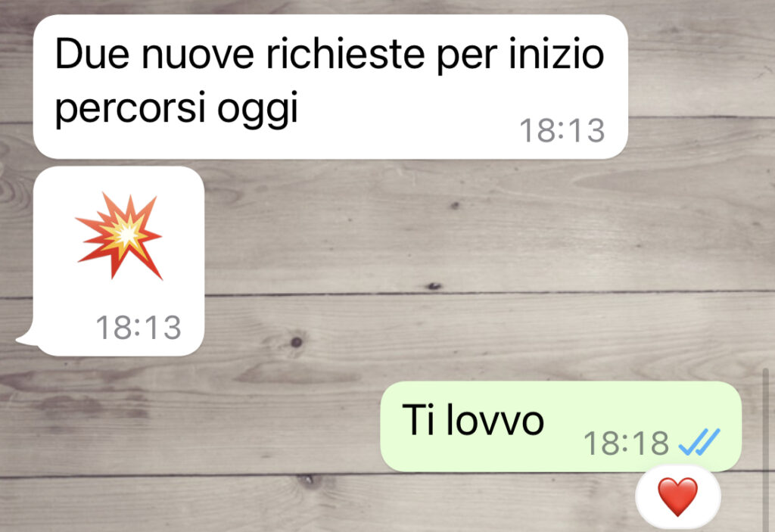Click the 18:13 timestamp on text message
Screen dimensions: 775x532
pos(562,130)
